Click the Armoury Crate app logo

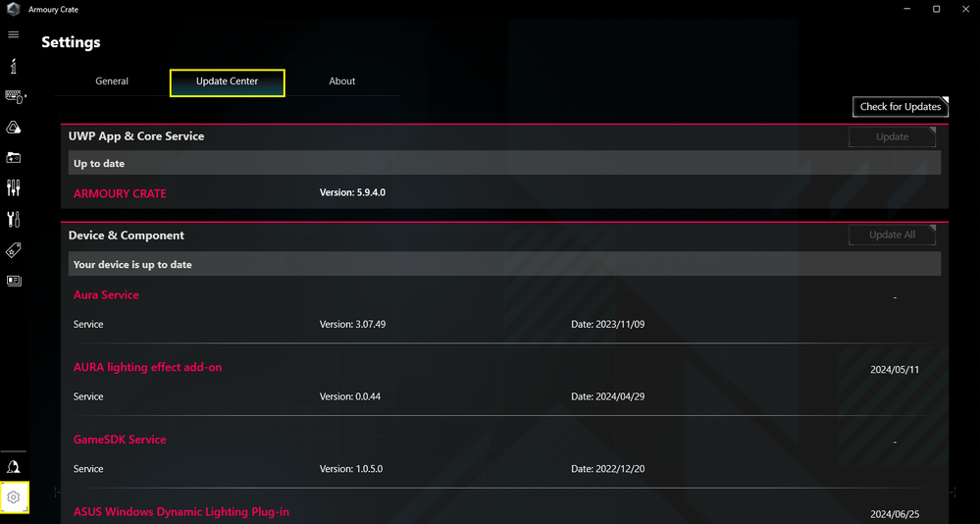[x=13, y=10]
